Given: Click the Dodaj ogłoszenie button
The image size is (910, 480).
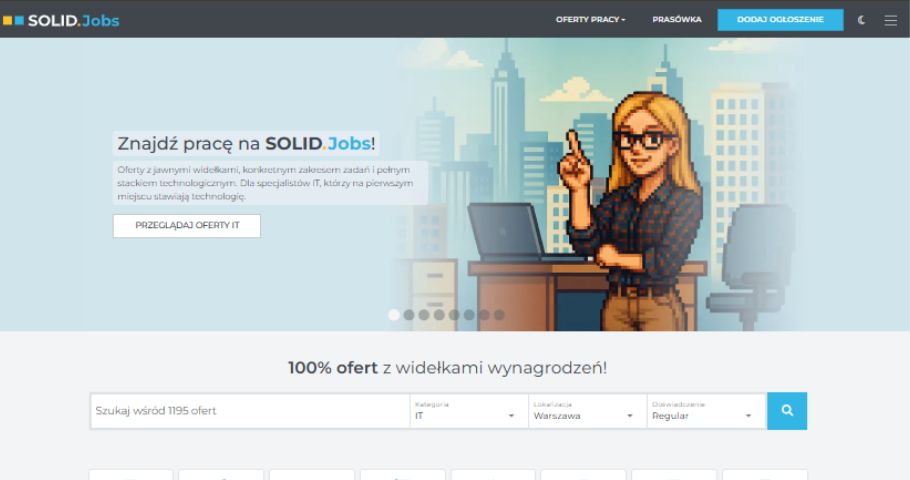Looking at the screenshot, I should click(x=780, y=20).
